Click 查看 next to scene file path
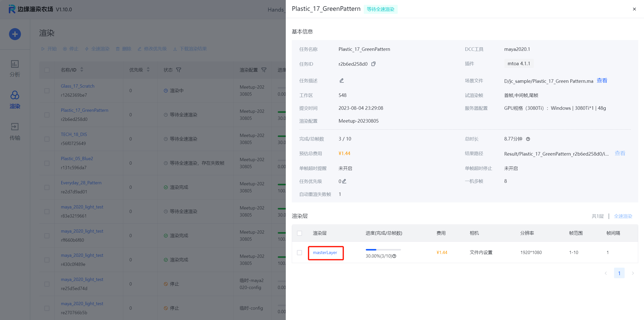Screen dimensions: 644x320 point(602,81)
